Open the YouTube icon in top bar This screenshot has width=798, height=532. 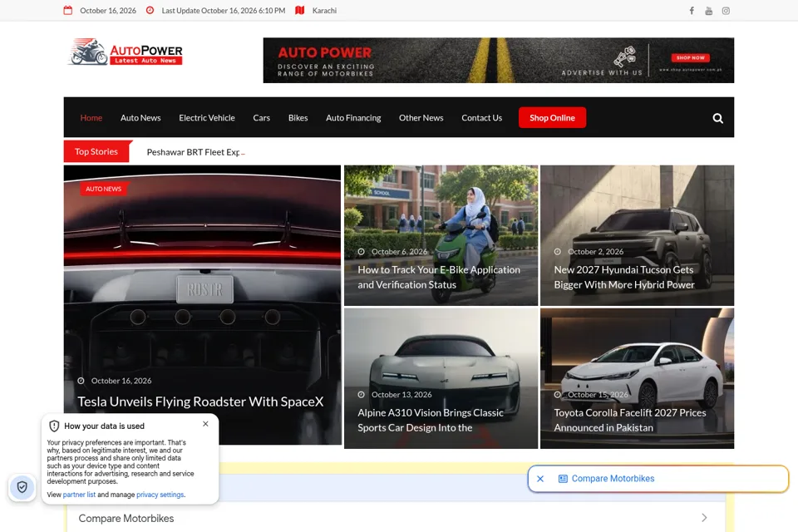[708, 11]
